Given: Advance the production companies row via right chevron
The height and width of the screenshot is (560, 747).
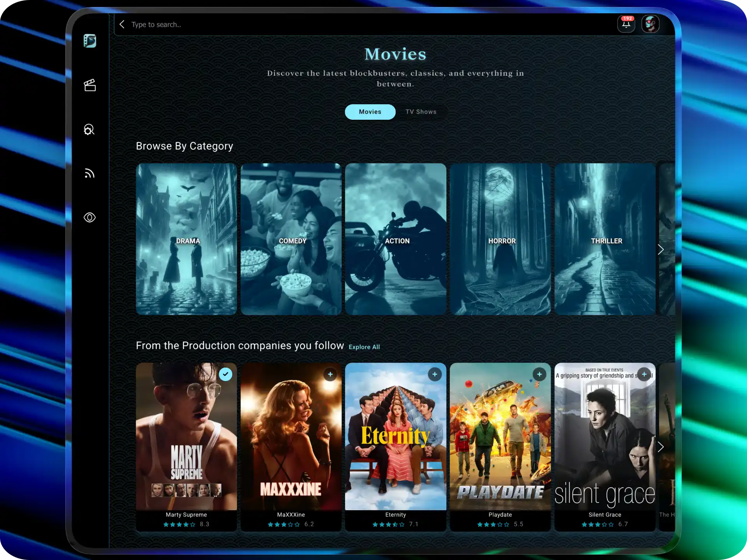Looking at the screenshot, I should pyautogui.click(x=660, y=447).
